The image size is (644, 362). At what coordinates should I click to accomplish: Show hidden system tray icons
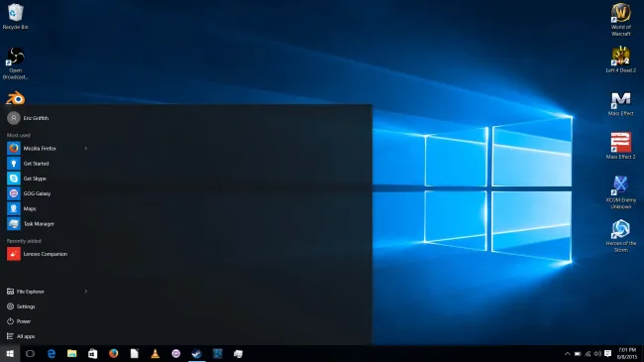point(567,354)
